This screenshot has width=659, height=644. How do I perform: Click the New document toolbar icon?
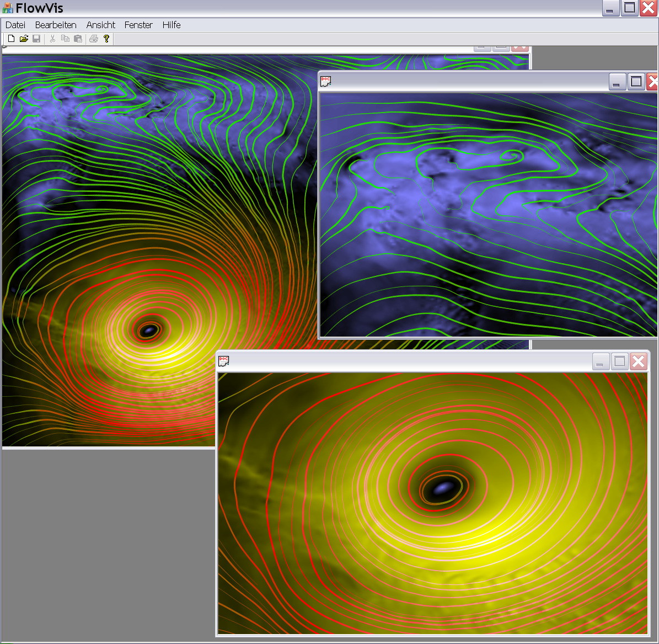click(11, 39)
